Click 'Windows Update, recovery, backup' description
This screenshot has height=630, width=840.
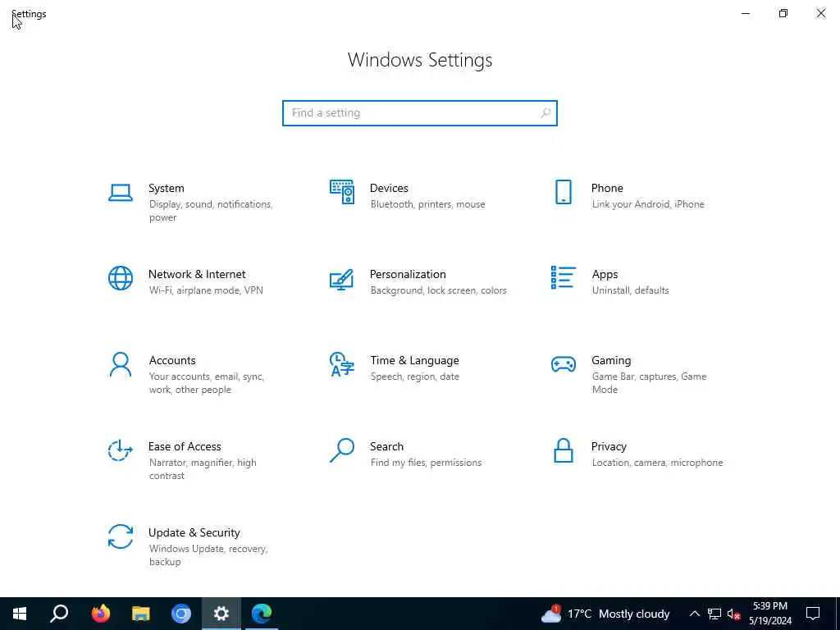click(208, 555)
